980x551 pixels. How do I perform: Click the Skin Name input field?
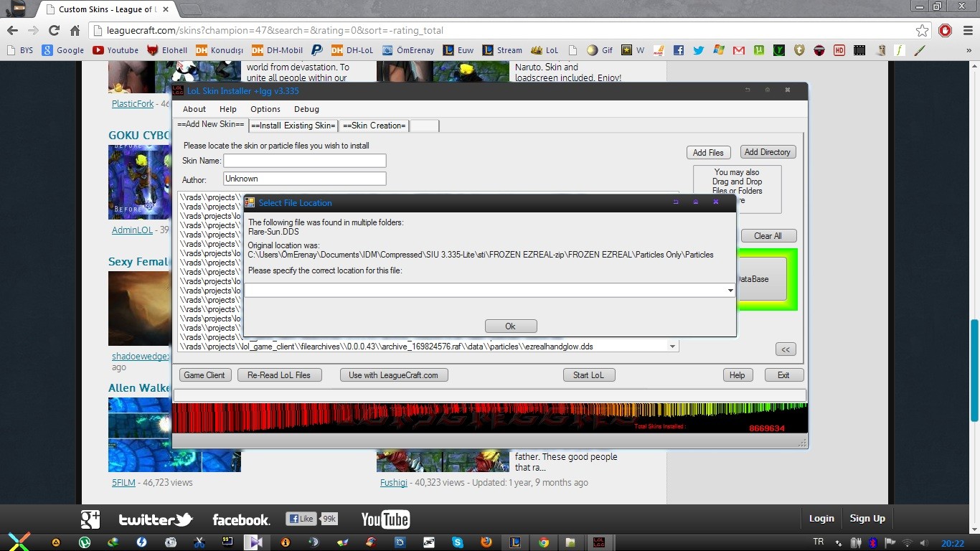click(305, 161)
